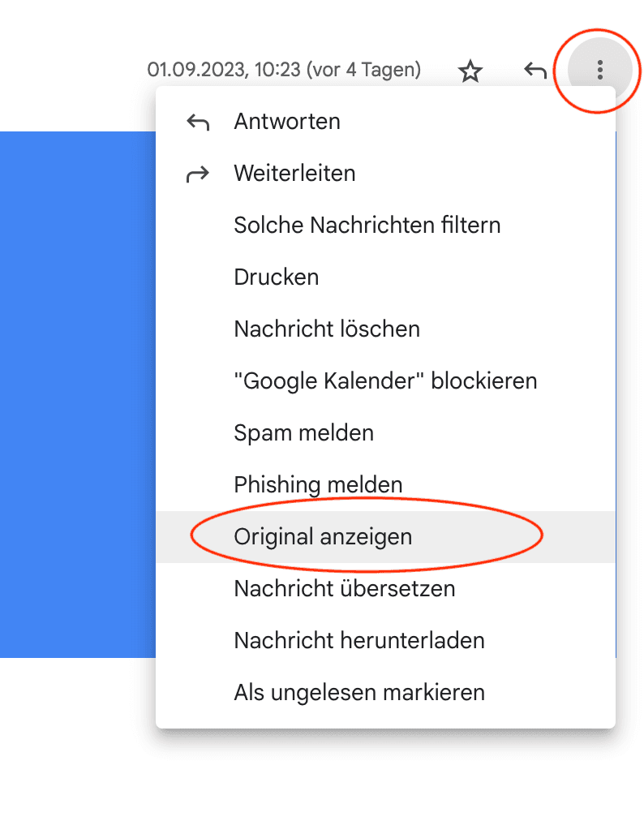Image resolution: width=644 pixels, height=834 pixels.
Task: Choose Drucken from the menu
Action: (x=276, y=277)
